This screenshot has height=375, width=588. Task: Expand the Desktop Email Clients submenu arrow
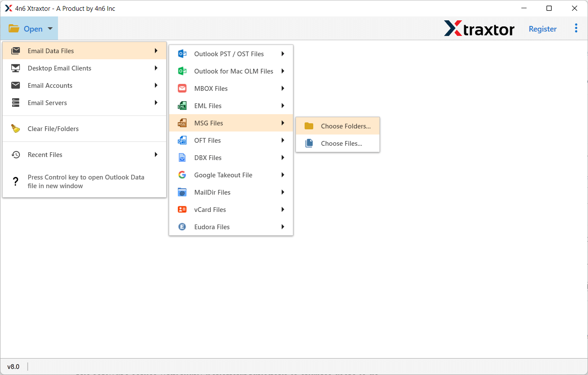pos(156,68)
